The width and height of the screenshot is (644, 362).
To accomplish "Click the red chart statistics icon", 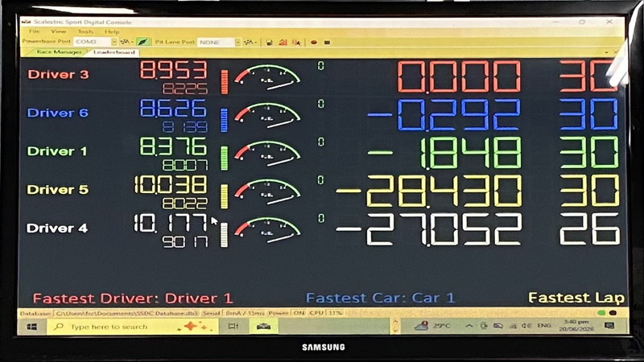I will click(283, 43).
